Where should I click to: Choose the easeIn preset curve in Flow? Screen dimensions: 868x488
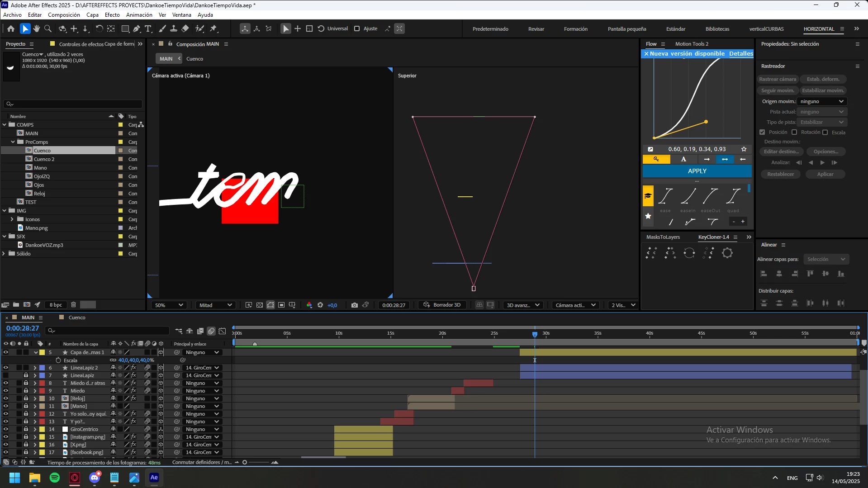click(688, 196)
